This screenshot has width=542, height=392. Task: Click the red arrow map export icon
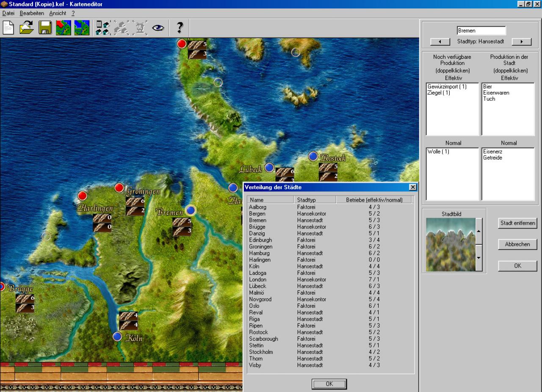click(64, 28)
